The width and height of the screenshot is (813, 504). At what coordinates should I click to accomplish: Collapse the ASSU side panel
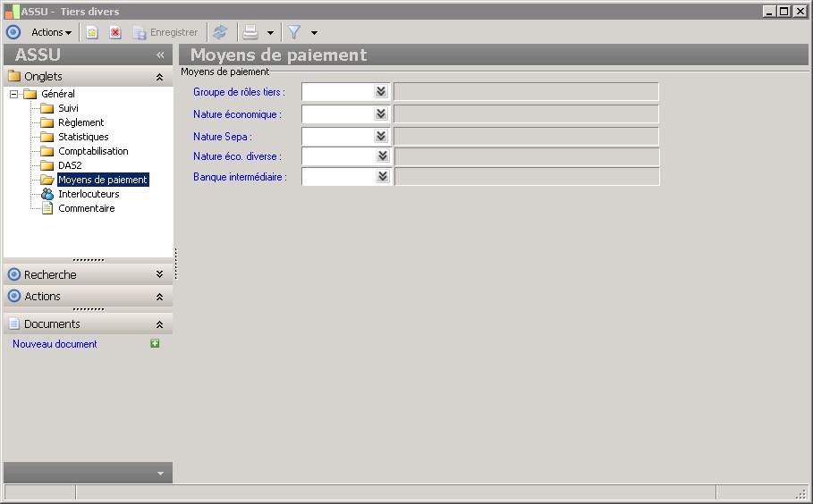tap(160, 55)
